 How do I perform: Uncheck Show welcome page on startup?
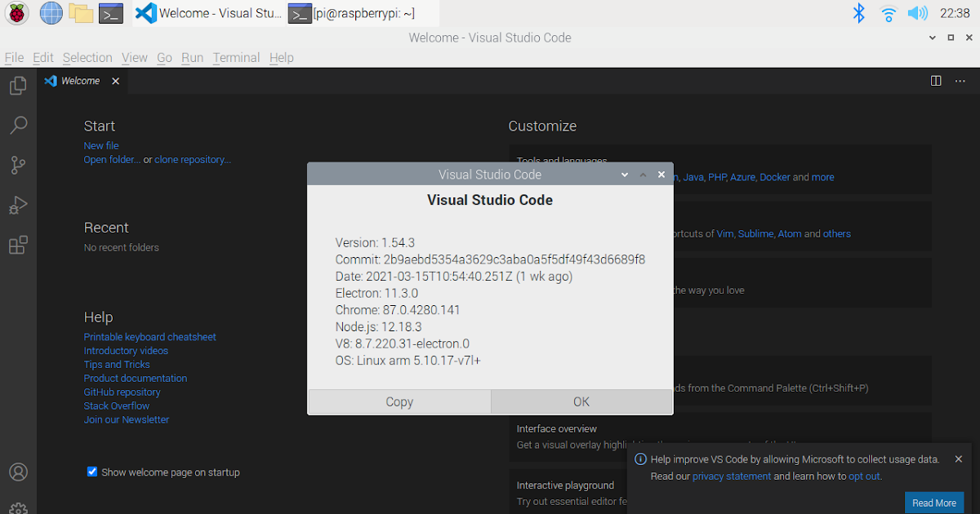tap(91, 472)
